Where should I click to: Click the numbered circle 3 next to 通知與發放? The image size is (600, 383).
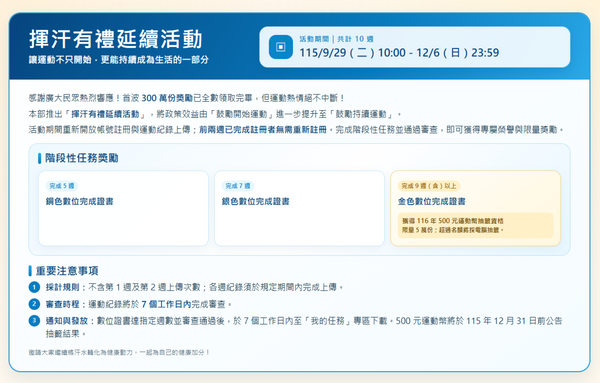pos(34,321)
